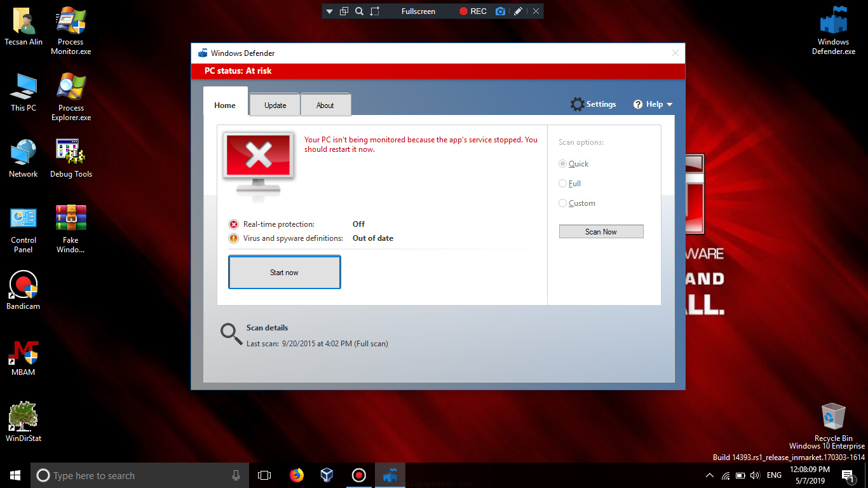The image size is (868, 488).
Task: Select the Custom scan option
Action: (577, 203)
